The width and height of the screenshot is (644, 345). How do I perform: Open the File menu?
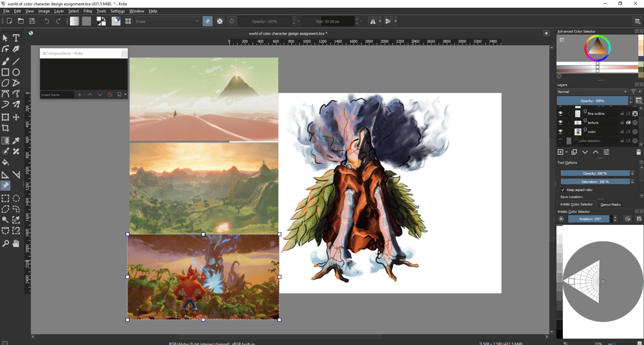click(6, 11)
